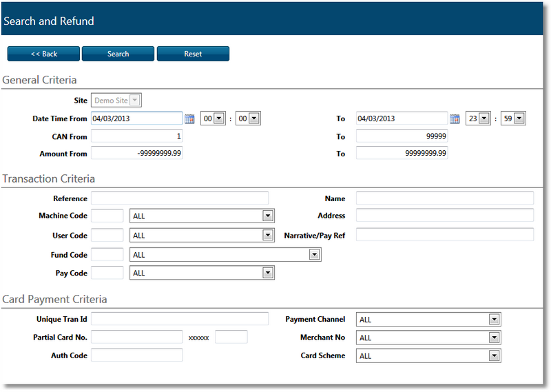551x392 pixels.
Task: Open the Merchant No dropdown
Action: pyautogui.click(x=428, y=338)
